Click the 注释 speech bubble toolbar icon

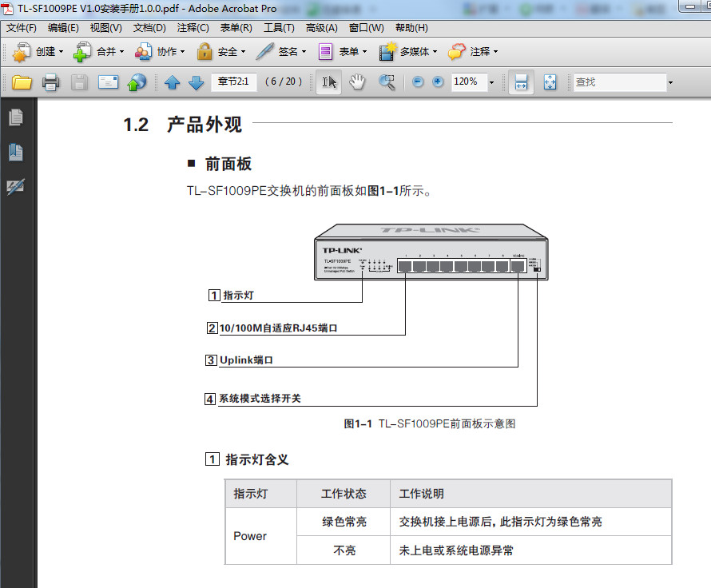coord(457,52)
